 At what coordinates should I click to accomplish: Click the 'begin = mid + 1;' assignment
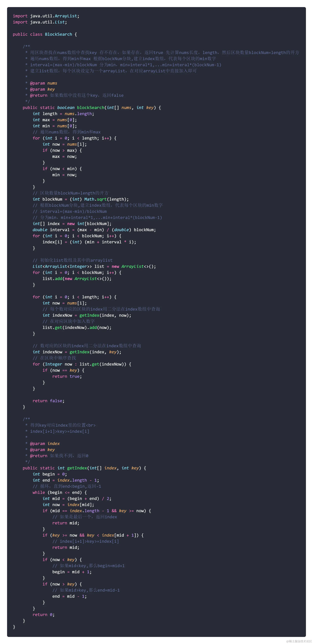(x=72, y=572)
